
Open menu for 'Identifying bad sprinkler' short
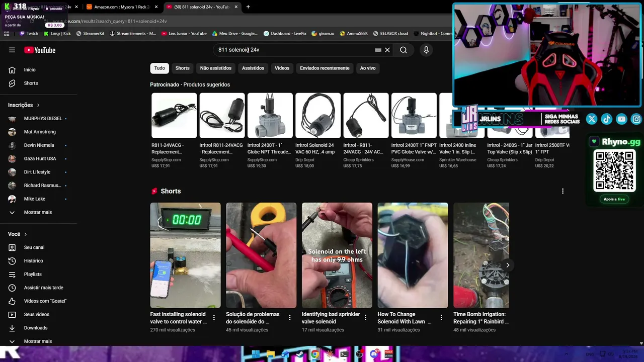(366, 318)
